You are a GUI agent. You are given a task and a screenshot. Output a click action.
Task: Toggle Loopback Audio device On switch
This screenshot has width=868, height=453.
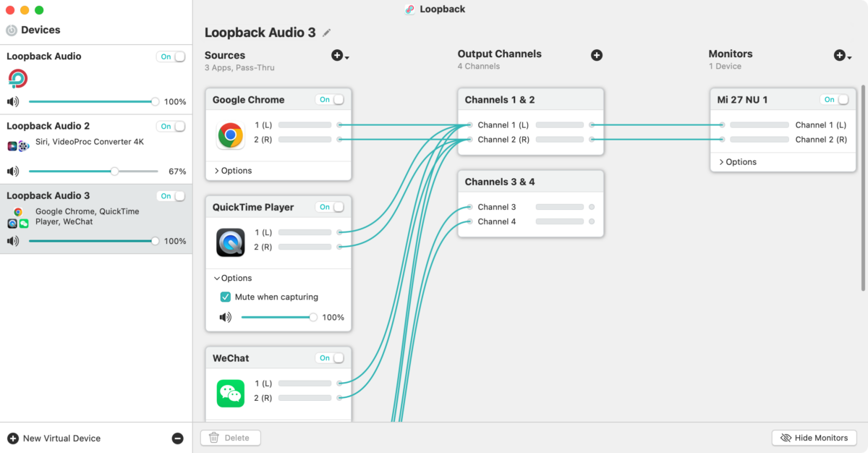pyautogui.click(x=171, y=56)
